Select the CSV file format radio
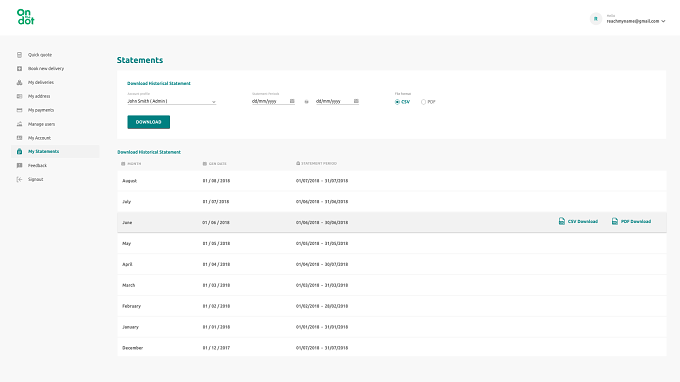680x382 pixels. tap(397, 102)
